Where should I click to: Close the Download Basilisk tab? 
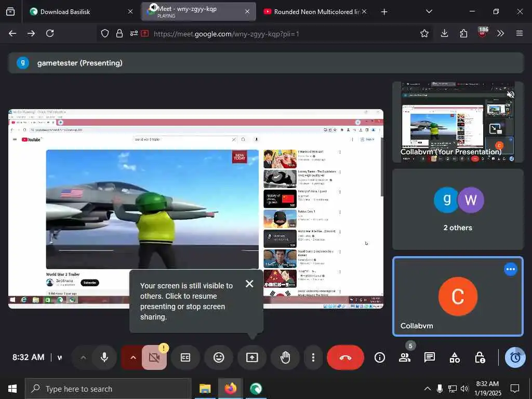pos(130,11)
